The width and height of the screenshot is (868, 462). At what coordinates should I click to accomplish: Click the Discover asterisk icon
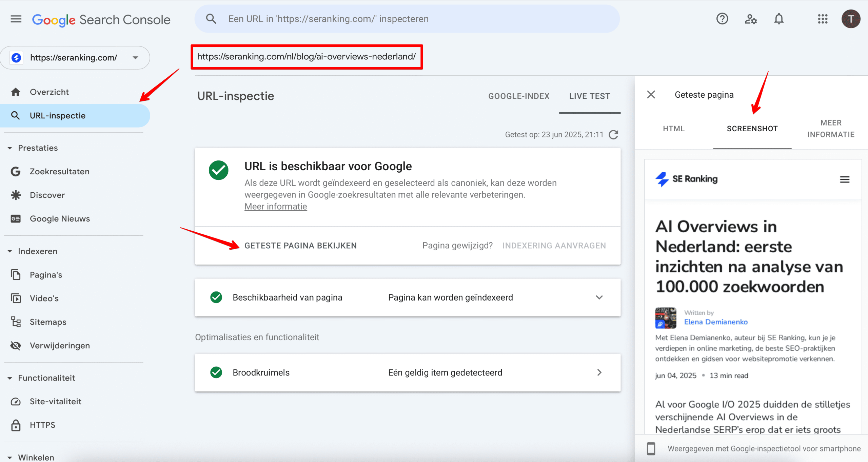click(16, 195)
